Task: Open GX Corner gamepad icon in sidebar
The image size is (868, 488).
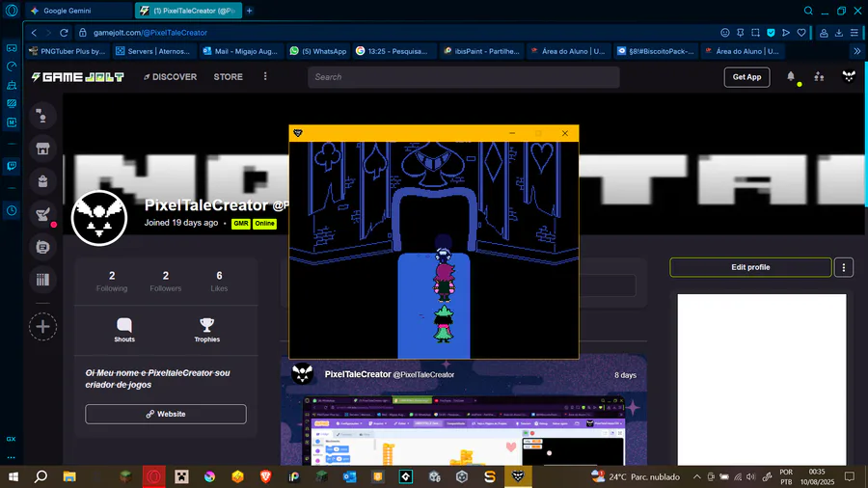Action: [x=12, y=48]
